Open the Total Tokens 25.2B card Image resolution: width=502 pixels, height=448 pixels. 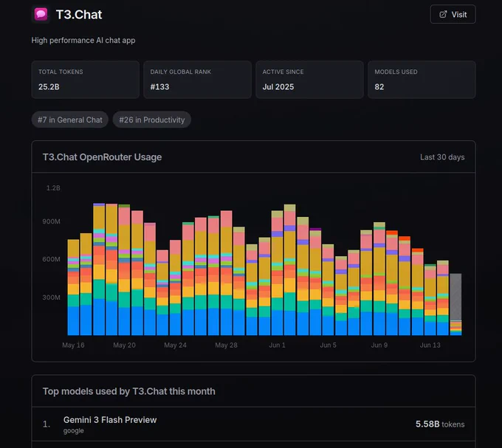tap(86, 80)
